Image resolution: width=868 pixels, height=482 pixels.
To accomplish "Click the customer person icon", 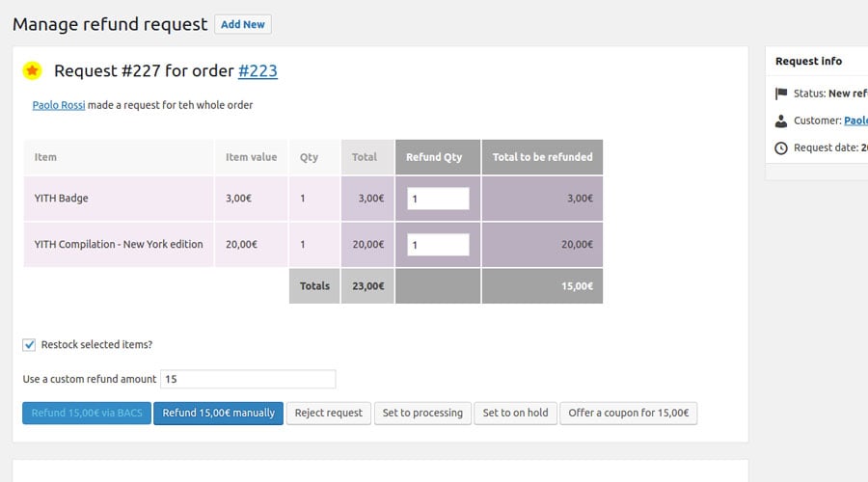I will (x=780, y=121).
